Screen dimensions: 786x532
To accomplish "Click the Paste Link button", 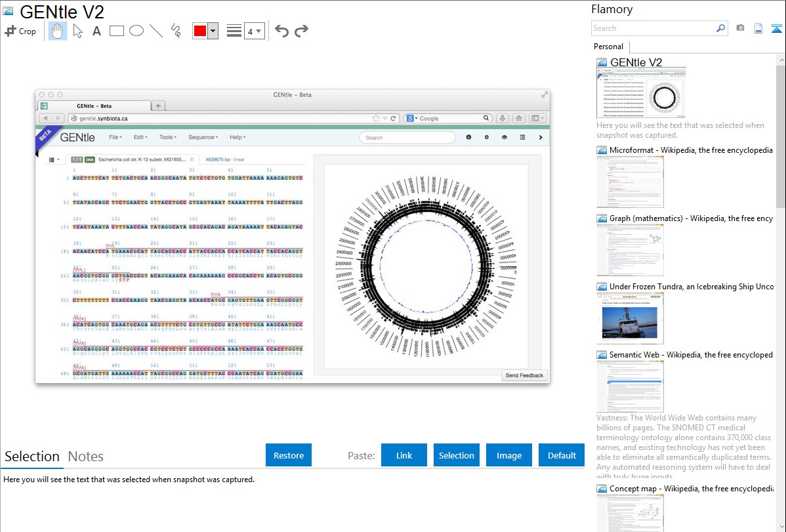I will (x=404, y=455).
